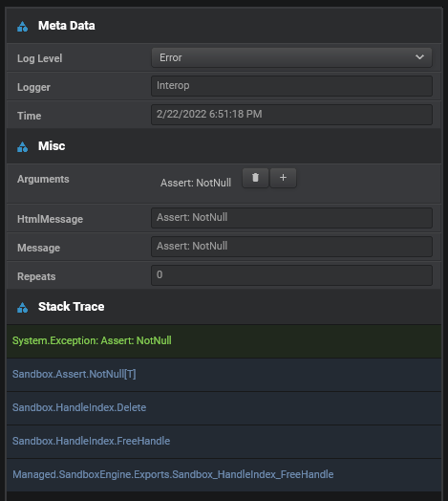Select the Error value in the Log Level combo box
Viewport: 448px width, 501px height.
click(291, 57)
